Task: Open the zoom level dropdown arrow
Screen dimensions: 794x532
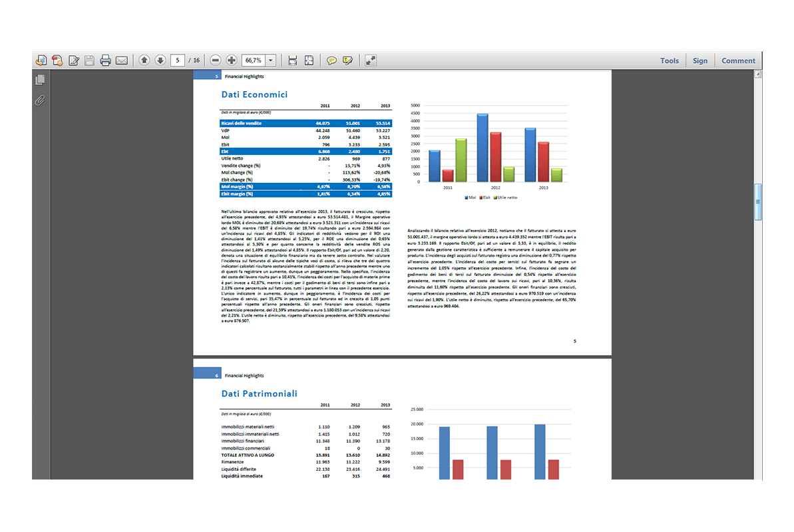Action: point(271,61)
